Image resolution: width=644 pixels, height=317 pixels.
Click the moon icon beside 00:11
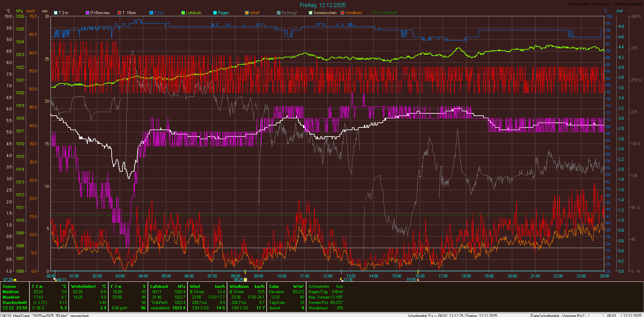[55, 279]
